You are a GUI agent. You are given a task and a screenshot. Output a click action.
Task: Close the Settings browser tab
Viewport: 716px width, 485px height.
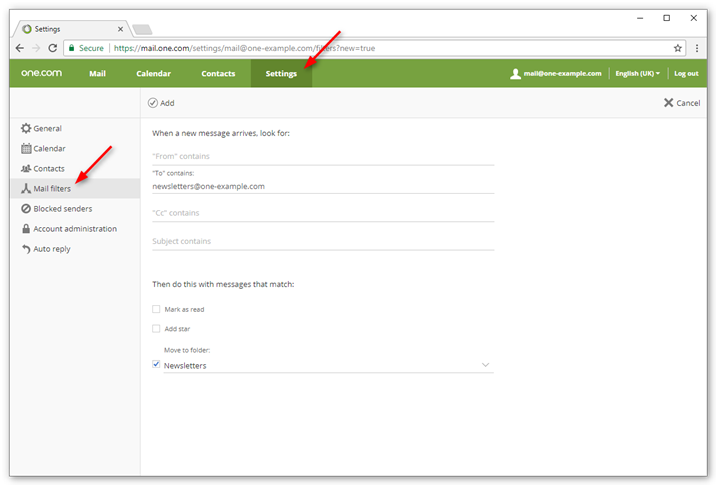[x=120, y=29]
